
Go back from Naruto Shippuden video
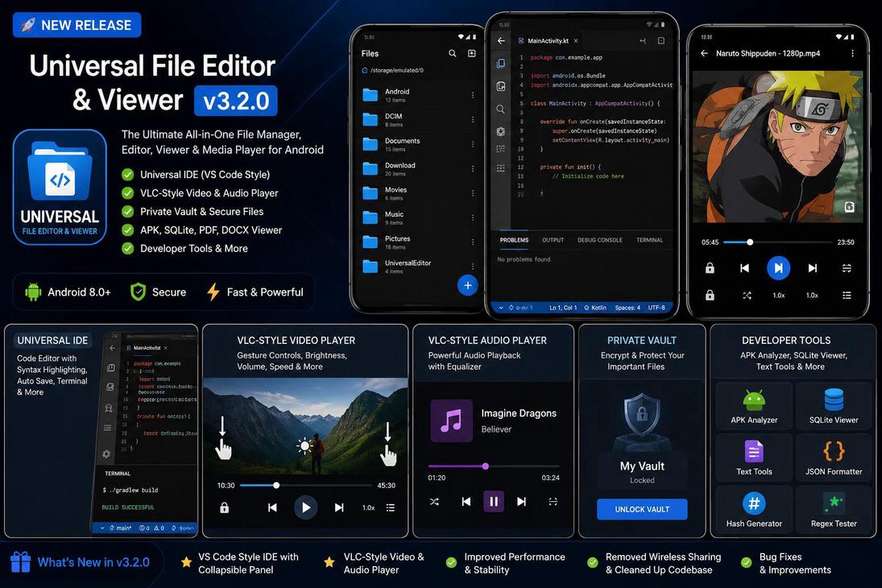pyautogui.click(x=704, y=53)
